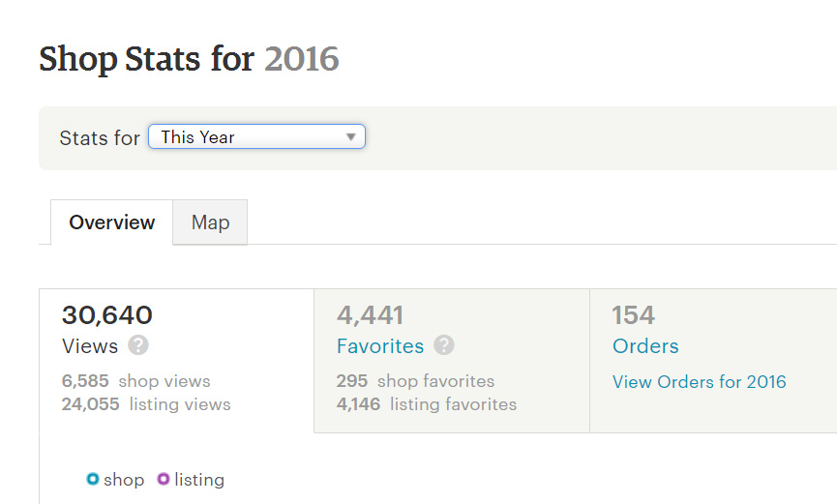Click the dropdown arrow beside This Year
Screen dimensions: 837x504
click(x=351, y=136)
